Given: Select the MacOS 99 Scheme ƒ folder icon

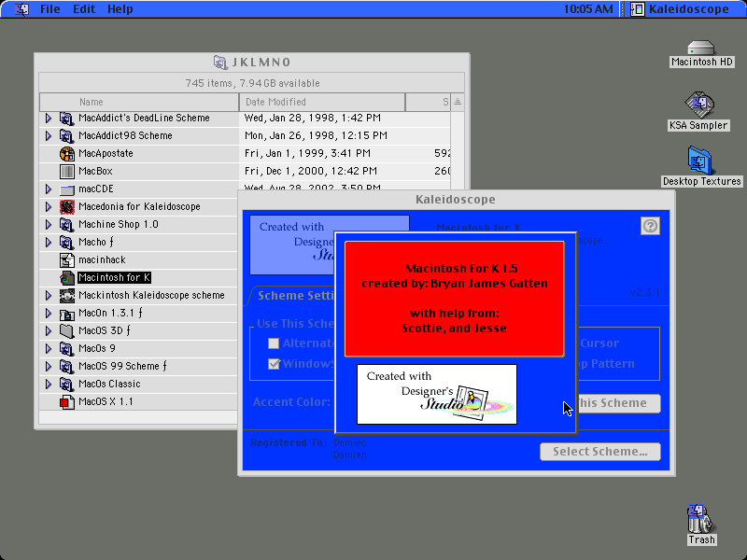Looking at the screenshot, I should pos(66,366).
